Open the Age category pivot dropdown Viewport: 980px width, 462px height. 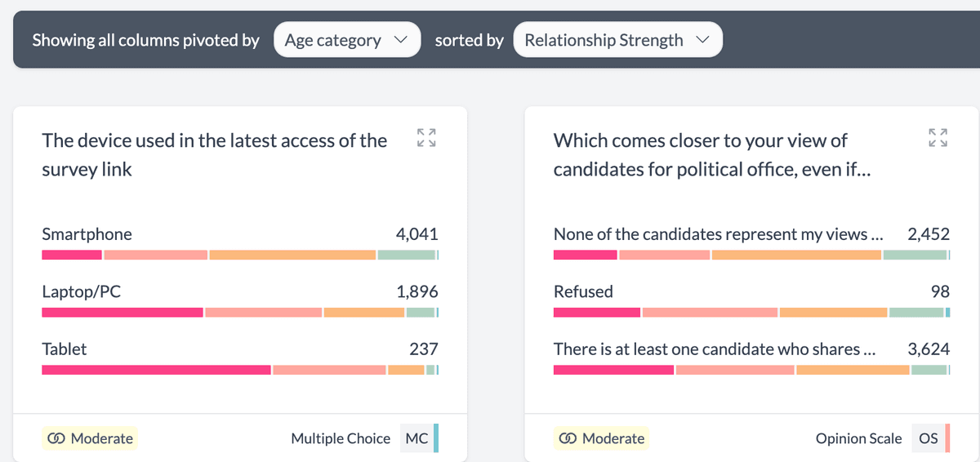pos(346,40)
